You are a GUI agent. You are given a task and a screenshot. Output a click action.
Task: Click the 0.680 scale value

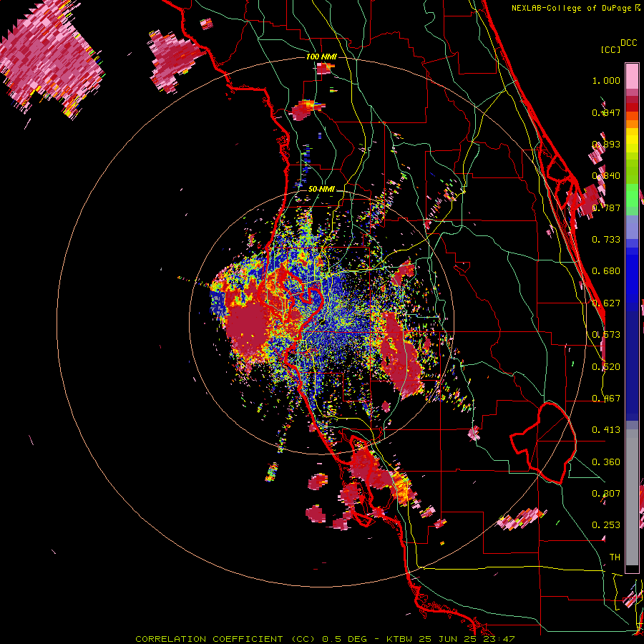coord(606,271)
